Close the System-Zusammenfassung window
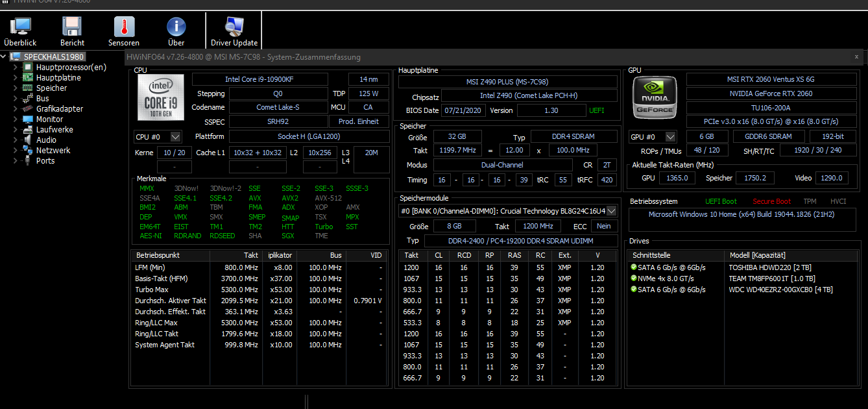 [x=856, y=57]
